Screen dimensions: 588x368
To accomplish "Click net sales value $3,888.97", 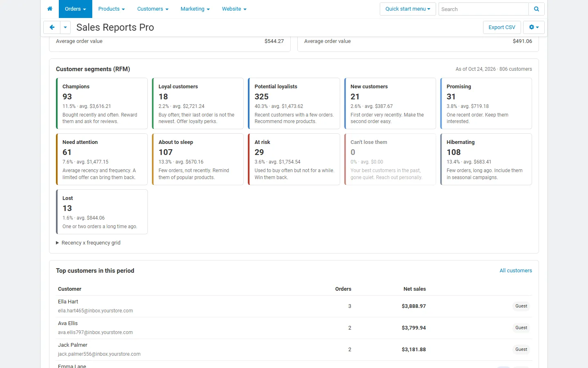I will pyautogui.click(x=414, y=306).
